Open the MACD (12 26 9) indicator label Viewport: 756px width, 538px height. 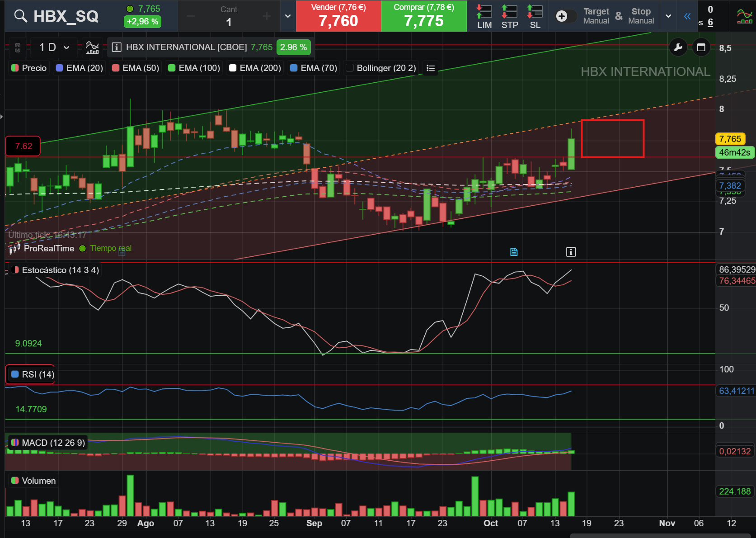click(x=48, y=443)
